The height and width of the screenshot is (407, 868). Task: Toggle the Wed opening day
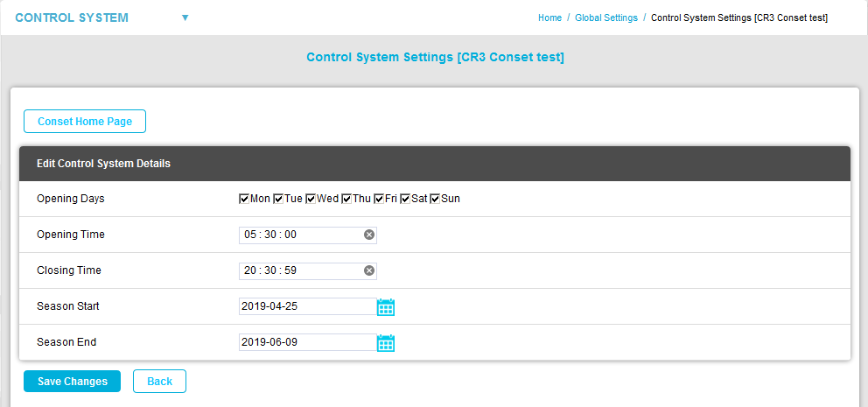pyautogui.click(x=311, y=199)
